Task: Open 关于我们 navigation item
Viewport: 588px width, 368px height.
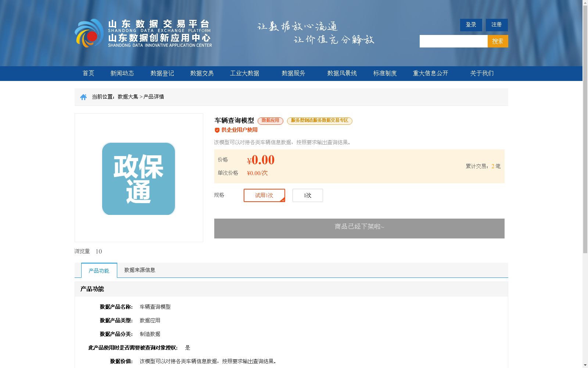Action: click(482, 73)
